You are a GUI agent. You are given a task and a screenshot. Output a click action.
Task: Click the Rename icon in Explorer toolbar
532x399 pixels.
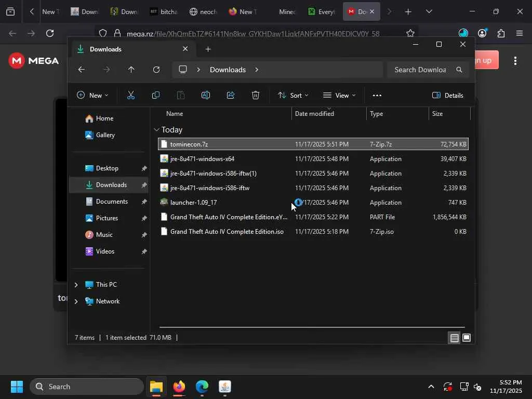[x=206, y=96]
